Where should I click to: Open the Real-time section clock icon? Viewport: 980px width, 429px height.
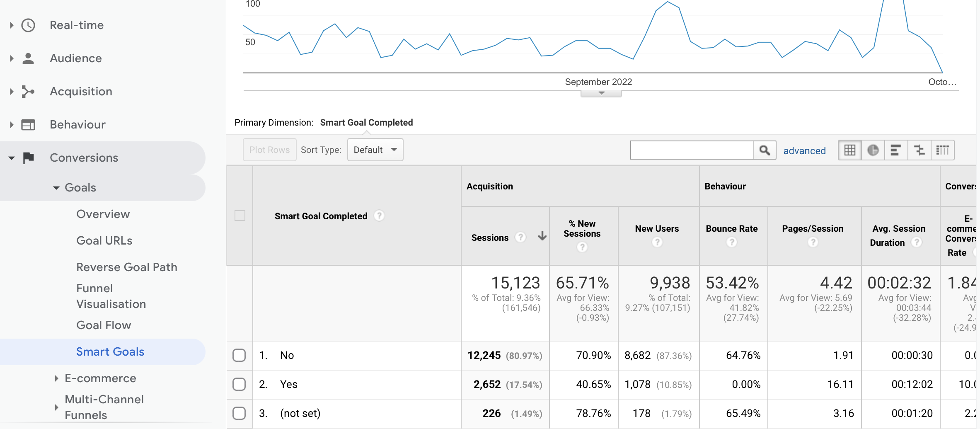28,25
